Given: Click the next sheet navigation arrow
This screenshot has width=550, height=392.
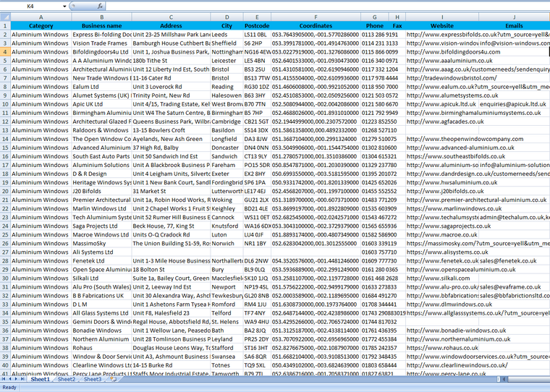Looking at the screenshot, I should (16, 380).
